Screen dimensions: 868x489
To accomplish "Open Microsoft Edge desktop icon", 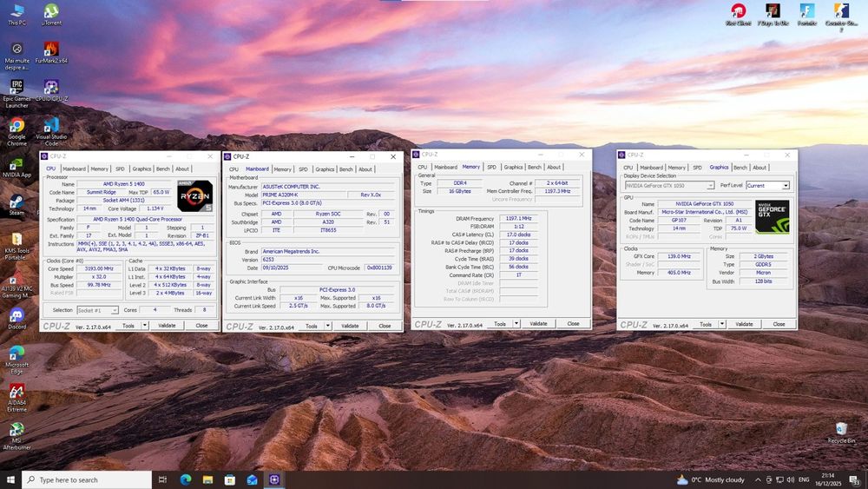I will coord(16,360).
